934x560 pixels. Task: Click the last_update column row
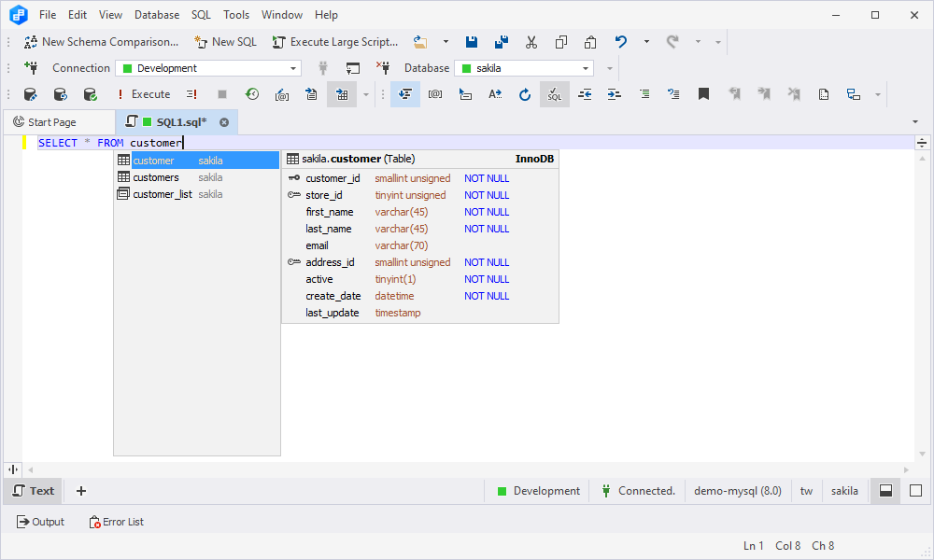click(420, 313)
